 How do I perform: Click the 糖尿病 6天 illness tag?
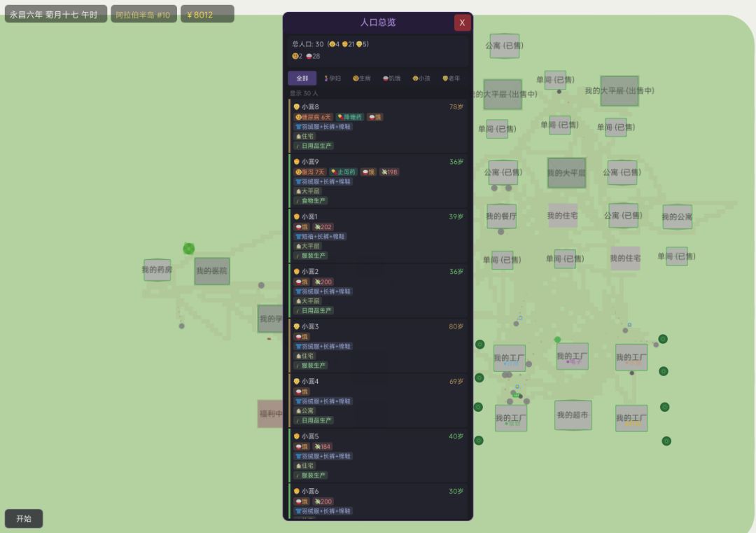[x=314, y=117]
